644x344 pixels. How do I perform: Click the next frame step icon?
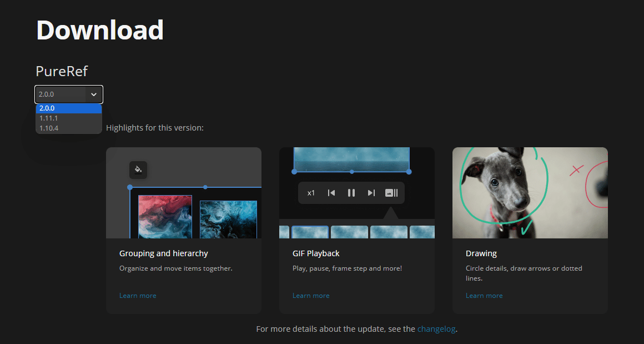point(371,193)
